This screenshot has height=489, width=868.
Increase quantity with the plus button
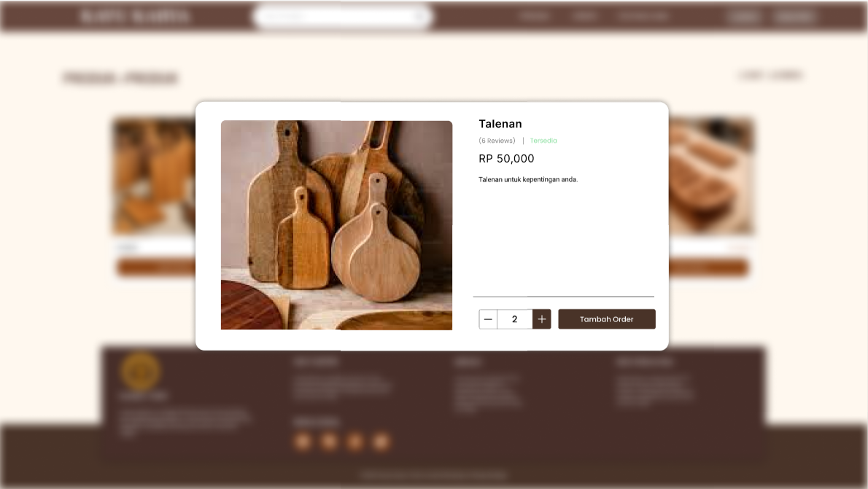[x=541, y=319]
